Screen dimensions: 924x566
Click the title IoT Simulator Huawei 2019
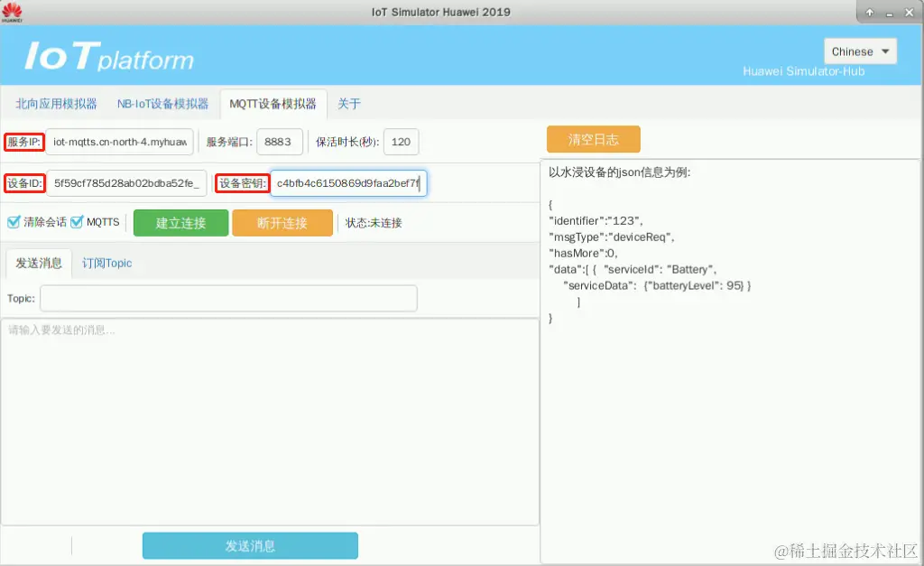[440, 12]
